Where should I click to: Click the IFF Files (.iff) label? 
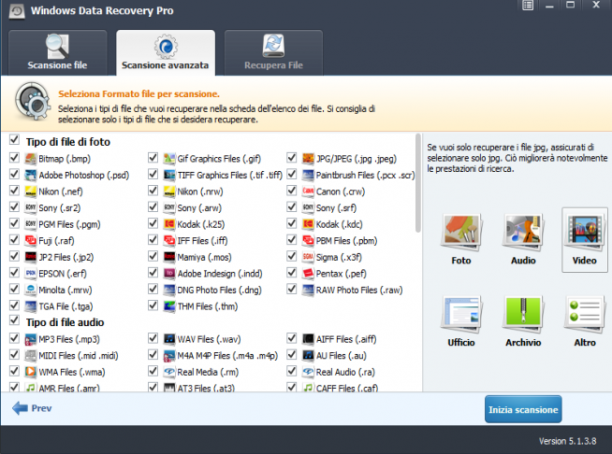point(203,241)
